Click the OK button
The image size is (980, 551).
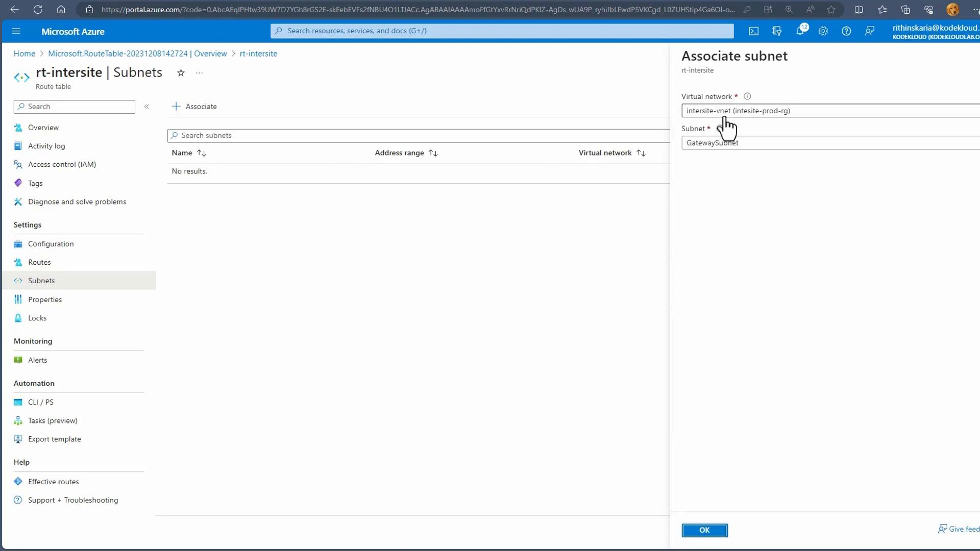click(704, 530)
